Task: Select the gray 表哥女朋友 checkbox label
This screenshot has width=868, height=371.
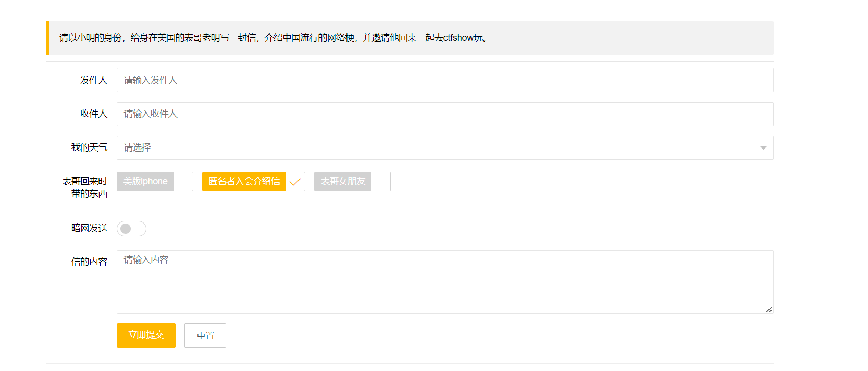Action: tap(343, 182)
